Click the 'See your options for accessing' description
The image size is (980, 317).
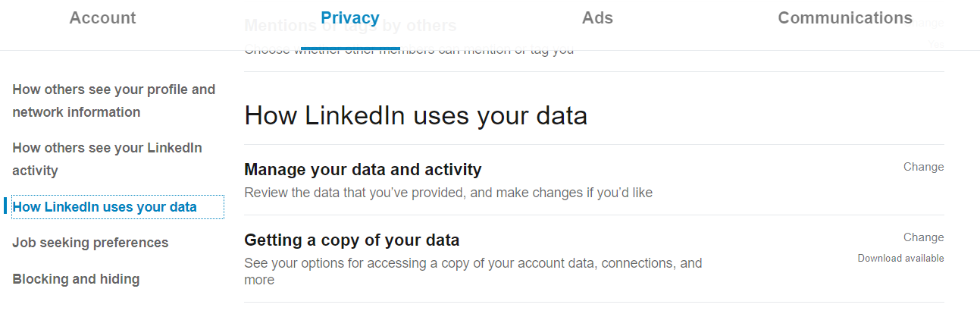click(472, 264)
